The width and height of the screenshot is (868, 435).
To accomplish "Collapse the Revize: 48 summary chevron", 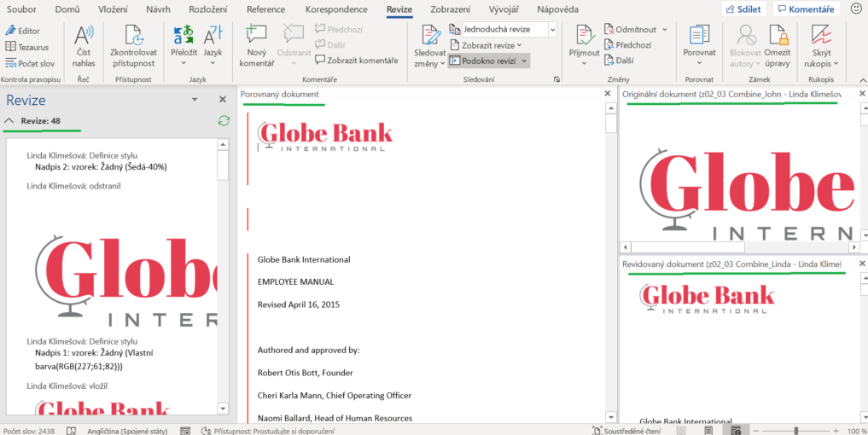I will (9, 120).
